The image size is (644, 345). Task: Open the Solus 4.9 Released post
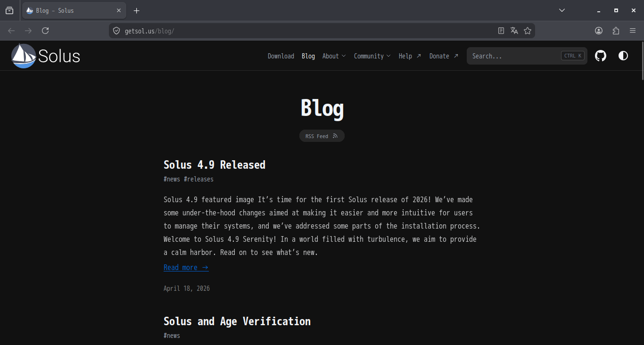point(215,165)
